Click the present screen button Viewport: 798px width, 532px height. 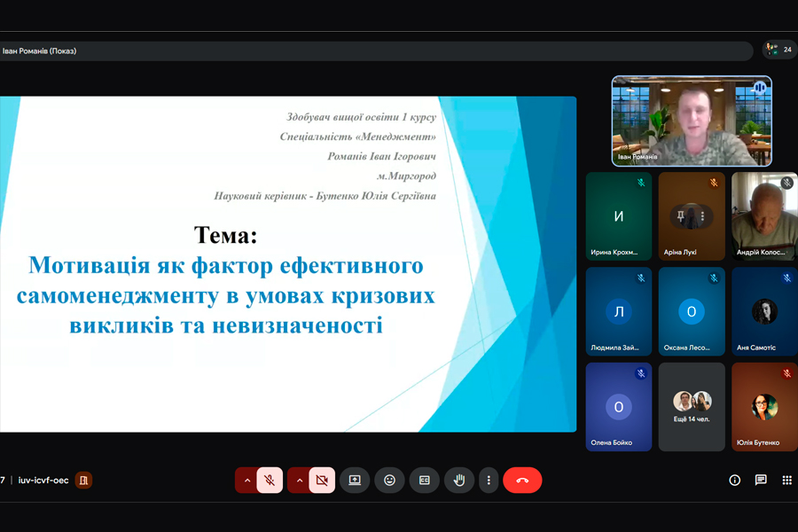point(355,481)
